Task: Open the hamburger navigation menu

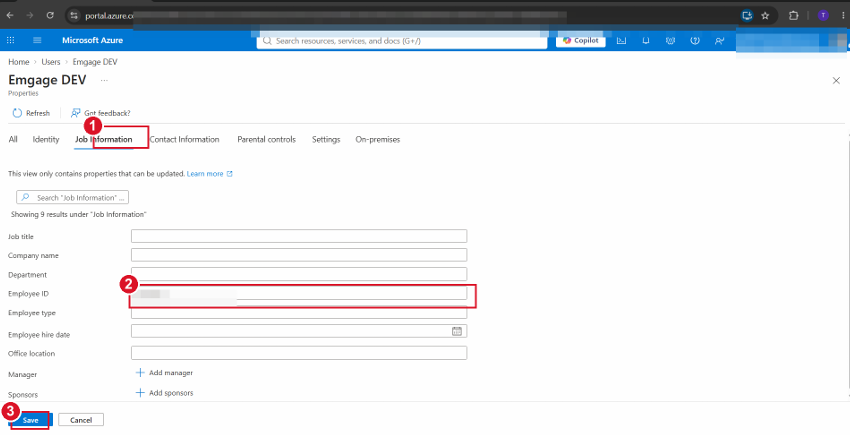Action: pos(37,40)
